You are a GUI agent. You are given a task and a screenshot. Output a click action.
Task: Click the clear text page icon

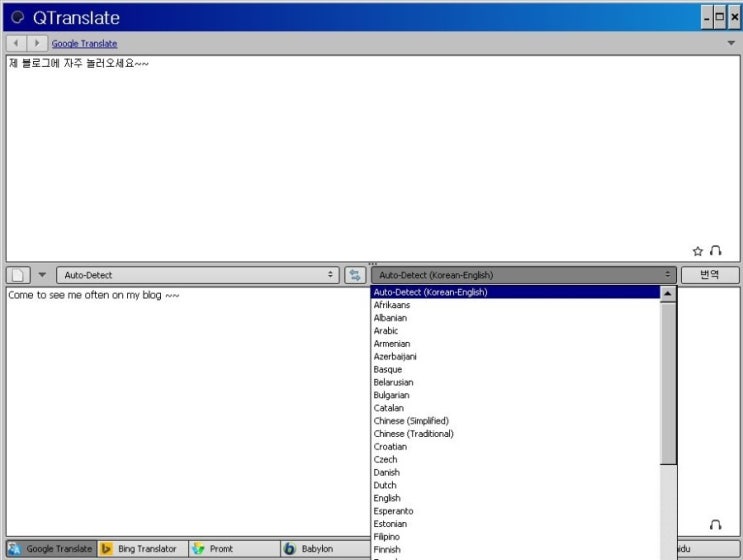(18, 275)
